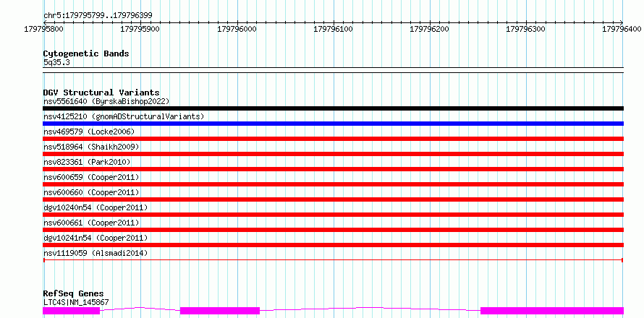
Task: Click the chr5:179795799..179796399 region label
Action: tap(98, 16)
